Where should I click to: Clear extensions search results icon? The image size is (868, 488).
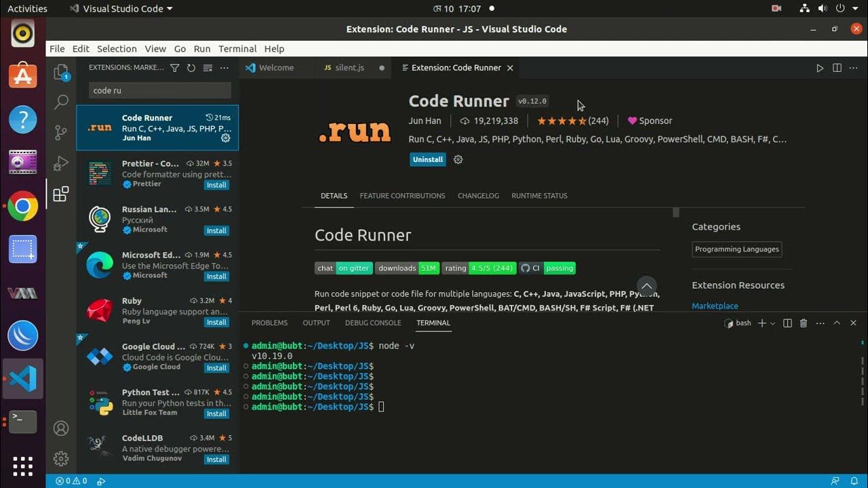click(208, 68)
